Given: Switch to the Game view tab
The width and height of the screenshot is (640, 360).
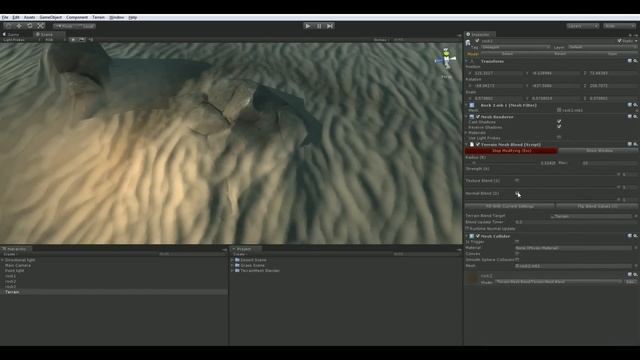Looking at the screenshot, I should click(13, 35).
